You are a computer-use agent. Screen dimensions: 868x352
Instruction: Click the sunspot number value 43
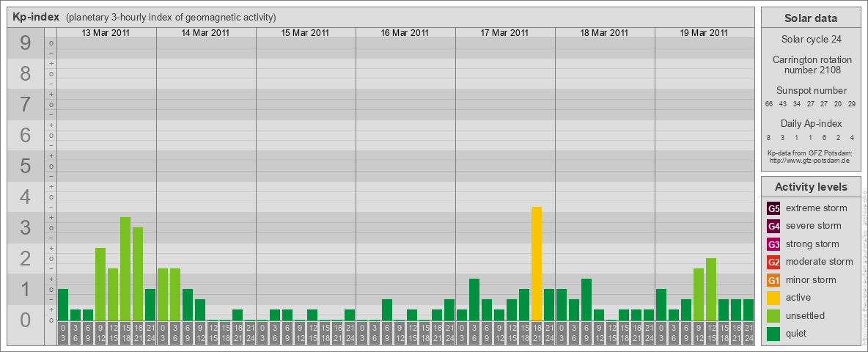point(783,104)
